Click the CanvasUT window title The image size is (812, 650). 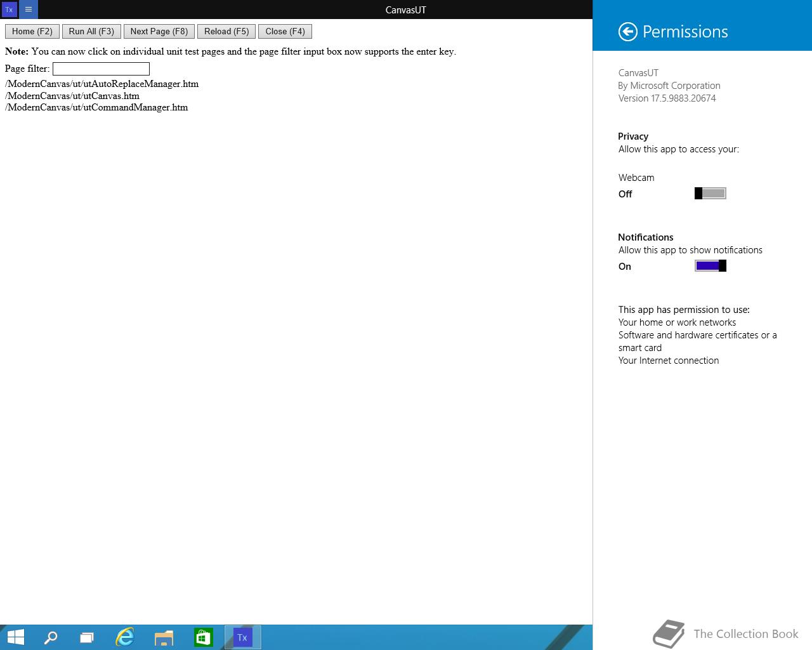(x=406, y=10)
